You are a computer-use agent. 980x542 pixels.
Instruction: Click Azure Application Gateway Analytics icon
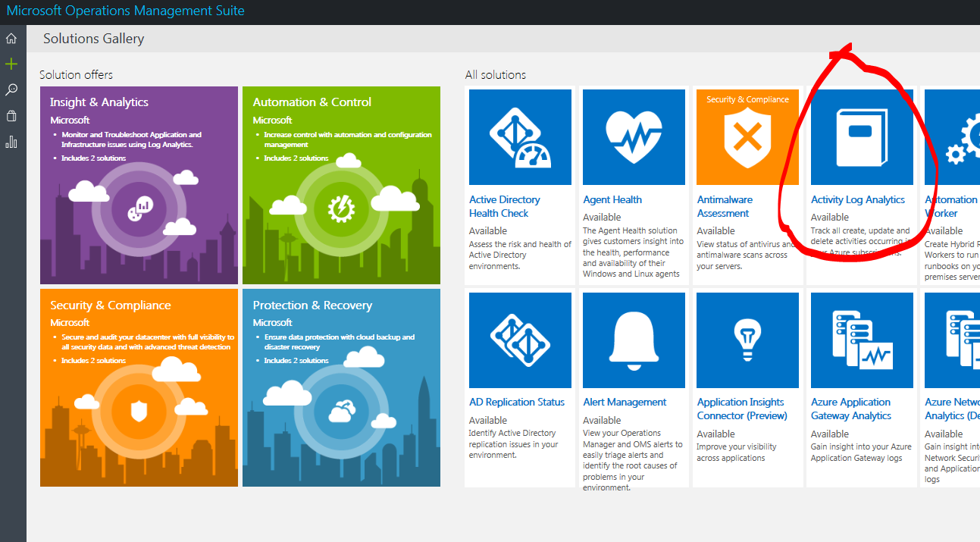click(862, 340)
